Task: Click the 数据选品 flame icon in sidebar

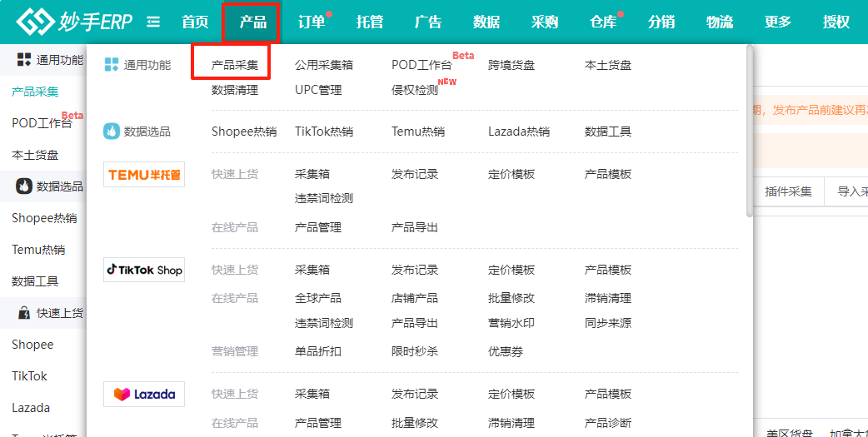Action: tap(24, 186)
